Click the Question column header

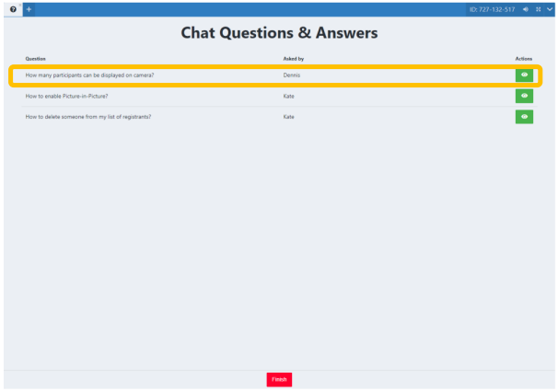pos(36,59)
